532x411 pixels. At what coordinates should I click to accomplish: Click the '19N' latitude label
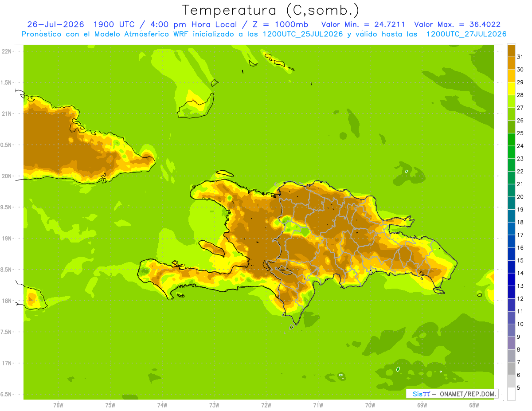tap(7, 239)
